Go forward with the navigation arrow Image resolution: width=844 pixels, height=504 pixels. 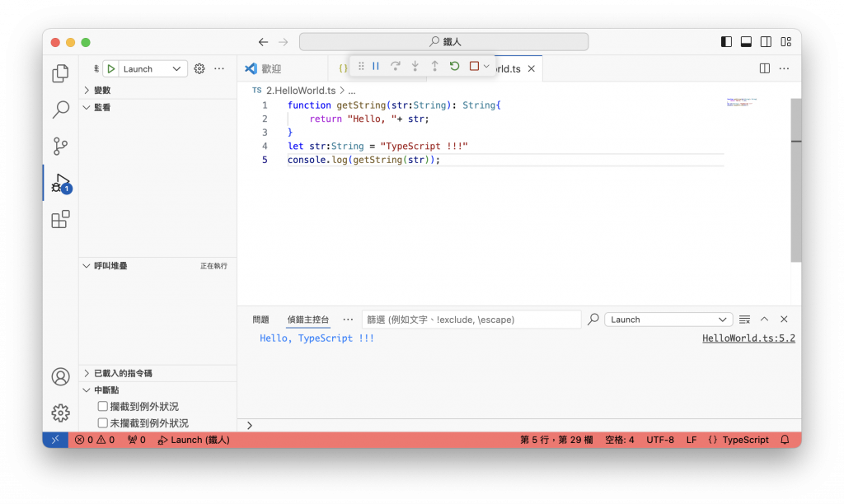tap(284, 42)
